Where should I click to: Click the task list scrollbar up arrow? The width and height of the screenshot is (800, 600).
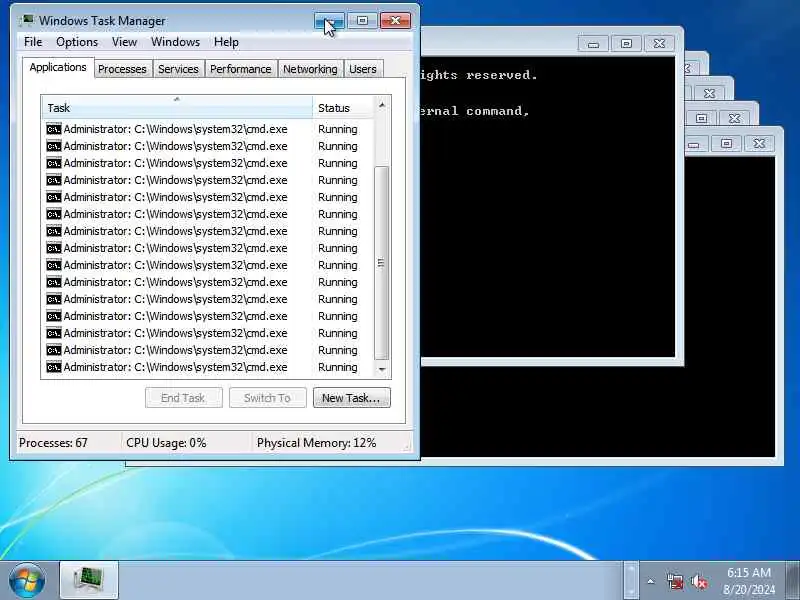pyautogui.click(x=382, y=105)
